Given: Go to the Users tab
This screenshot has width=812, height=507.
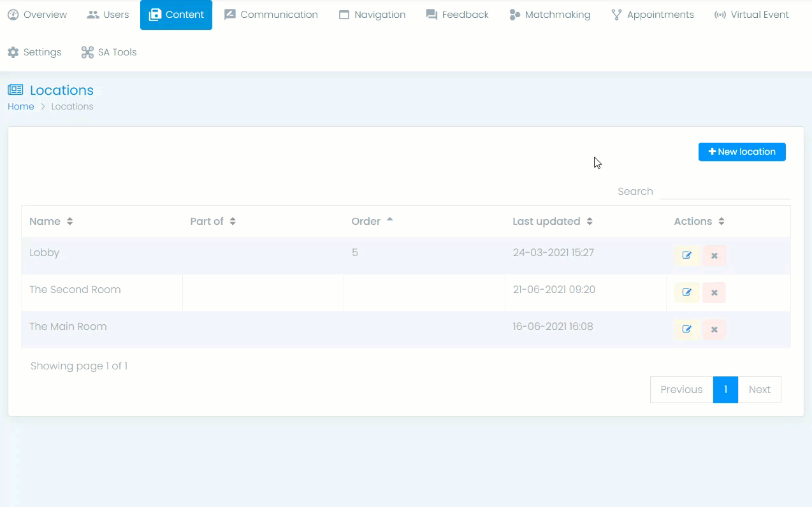Looking at the screenshot, I should (x=108, y=15).
